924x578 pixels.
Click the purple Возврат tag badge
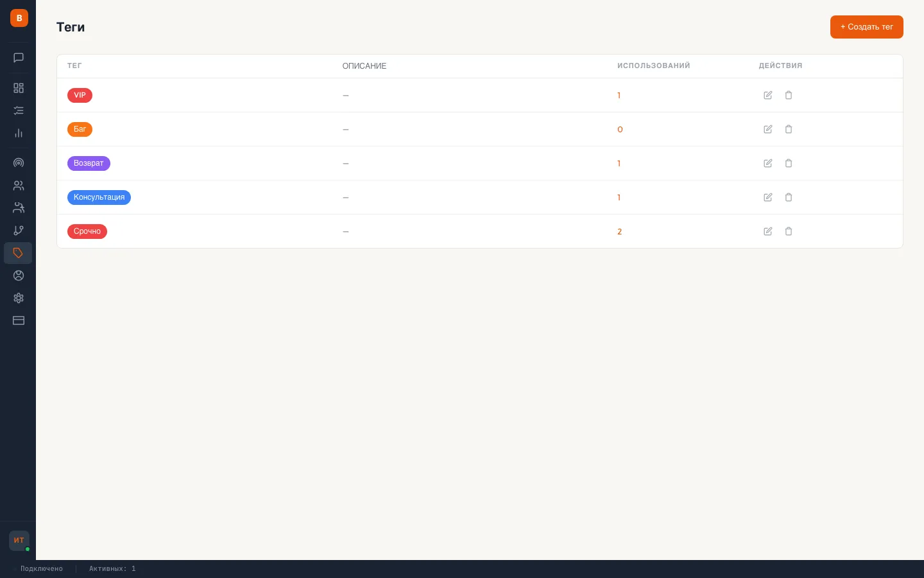(x=89, y=163)
